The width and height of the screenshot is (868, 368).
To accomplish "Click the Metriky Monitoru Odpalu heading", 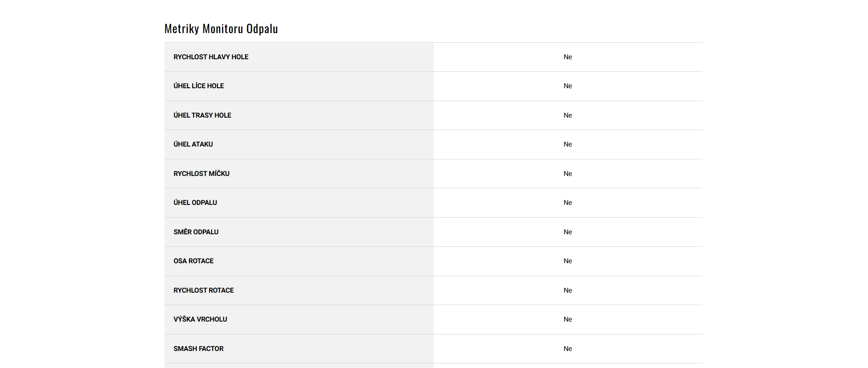I will point(221,29).
